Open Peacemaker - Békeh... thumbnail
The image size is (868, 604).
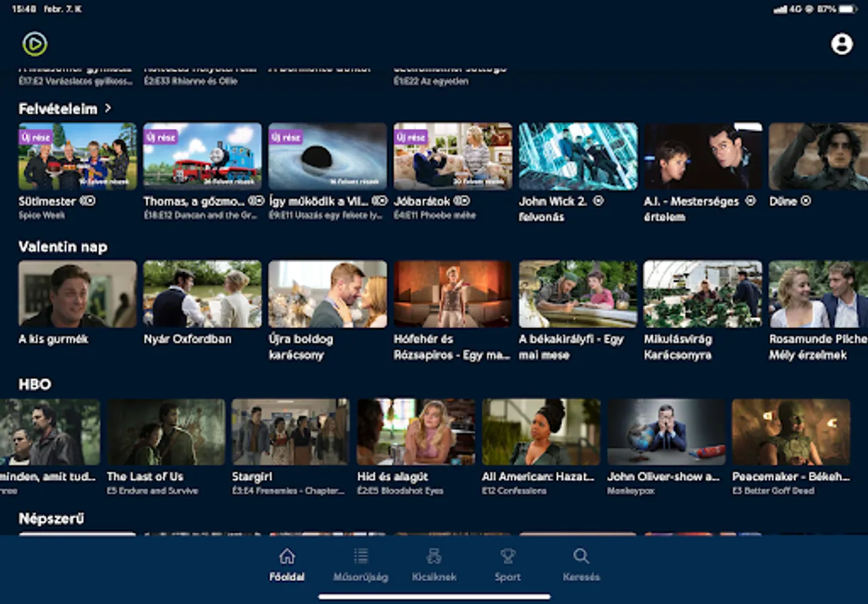(791, 432)
